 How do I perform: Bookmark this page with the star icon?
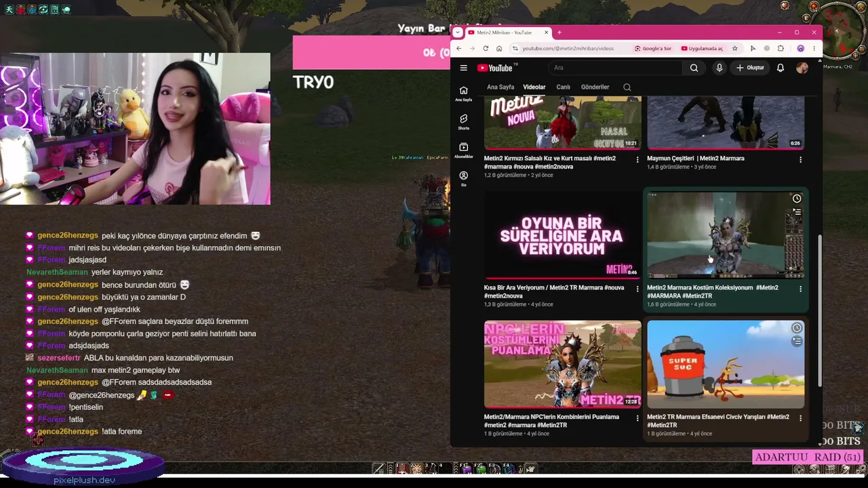coord(734,48)
